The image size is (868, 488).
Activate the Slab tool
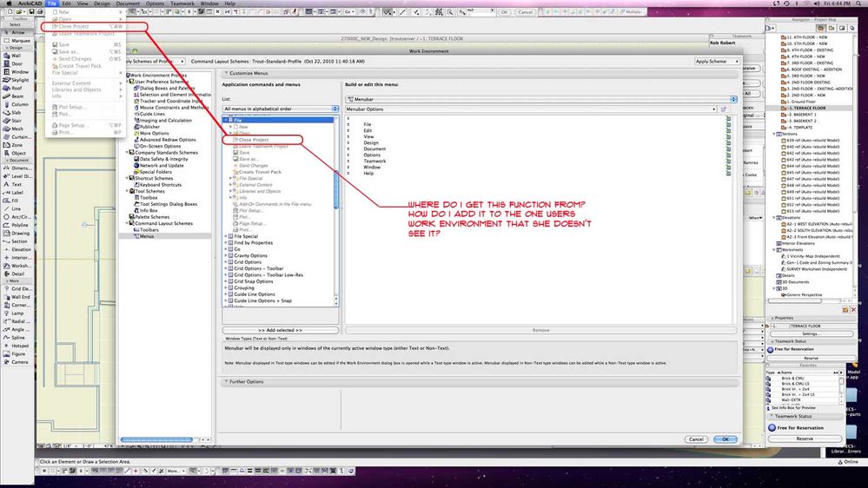pyautogui.click(x=17, y=112)
